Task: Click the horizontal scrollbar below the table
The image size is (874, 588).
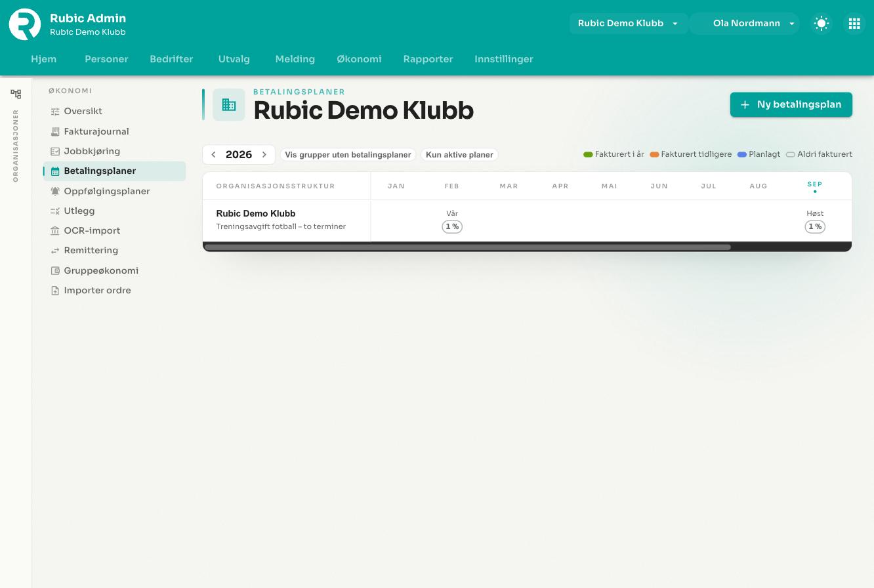Action: (x=467, y=247)
